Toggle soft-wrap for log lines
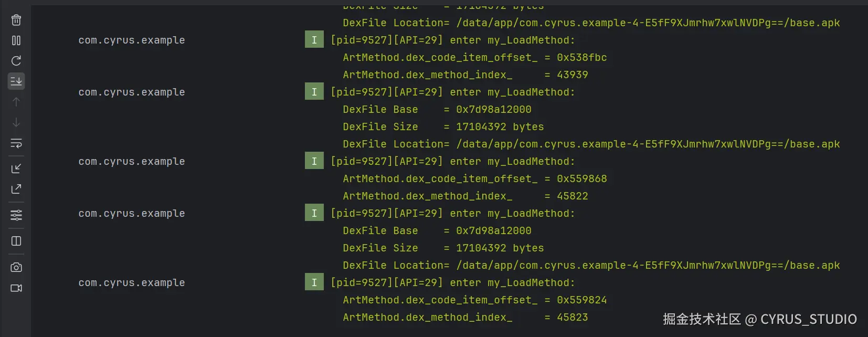868x337 pixels. click(16, 143)
